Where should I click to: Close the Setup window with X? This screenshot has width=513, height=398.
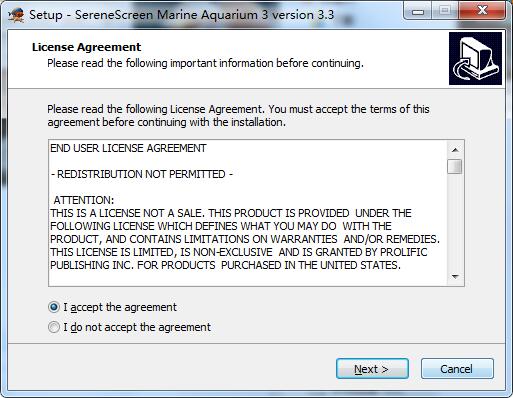click(x=482, y=11)
